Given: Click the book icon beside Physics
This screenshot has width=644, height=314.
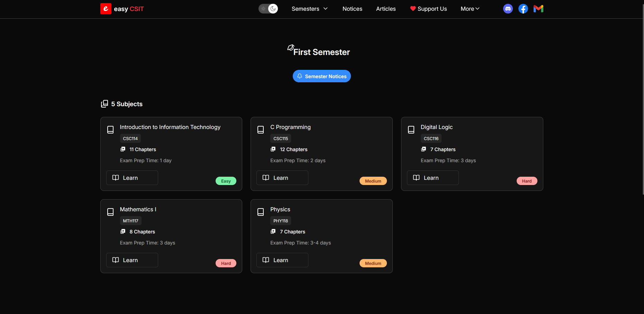Looking at the screenshot, I should click(x=261, y=212).
